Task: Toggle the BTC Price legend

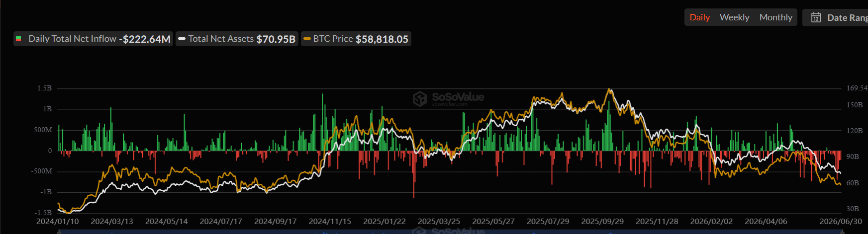Action: pos(356,39)
